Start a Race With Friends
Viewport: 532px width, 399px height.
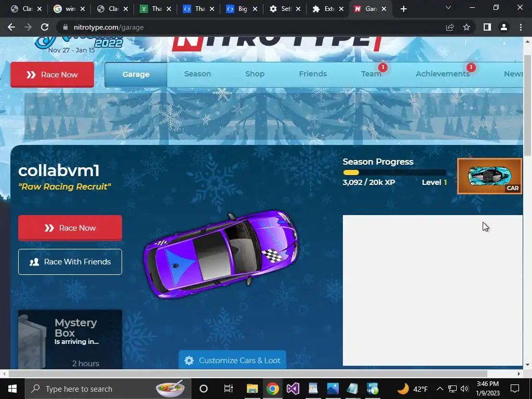pyautogui.click(x=70, y=262)
